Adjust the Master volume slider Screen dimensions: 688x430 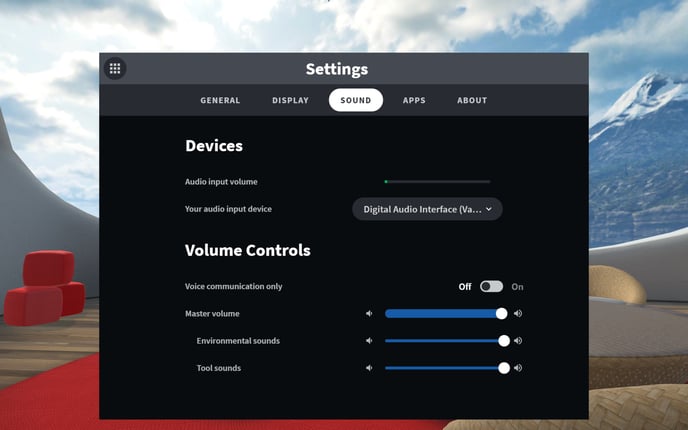[446, 314]
